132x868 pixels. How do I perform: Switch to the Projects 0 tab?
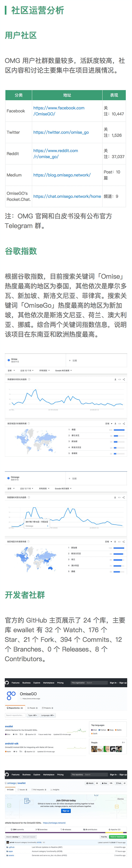pyautogui.click(x=48, y=708)
